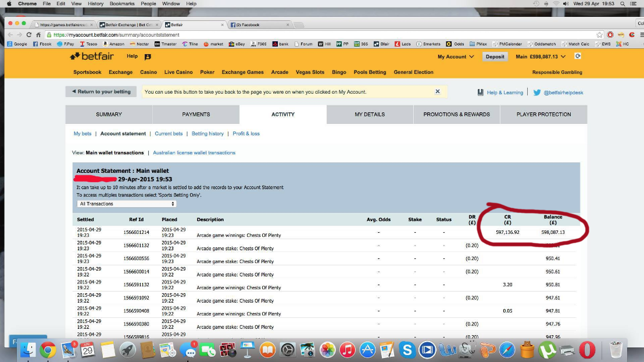The height and width of the screenshot is (362, 644).
Task: Open iBooks from the dock
Action: 268,350
